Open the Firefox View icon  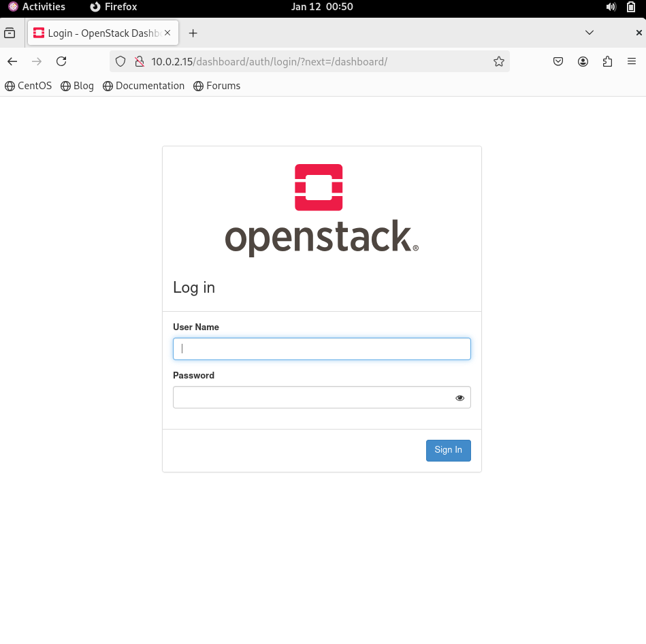(10, 33)
